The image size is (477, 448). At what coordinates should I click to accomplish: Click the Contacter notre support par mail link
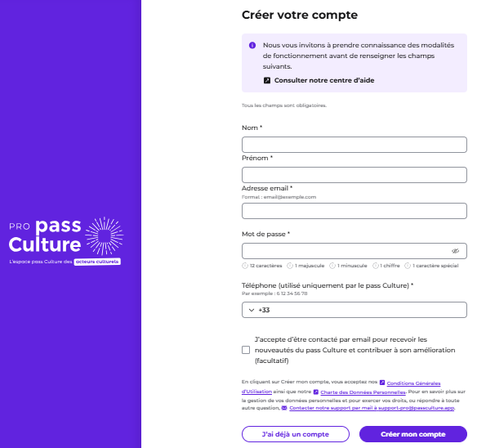372,408
